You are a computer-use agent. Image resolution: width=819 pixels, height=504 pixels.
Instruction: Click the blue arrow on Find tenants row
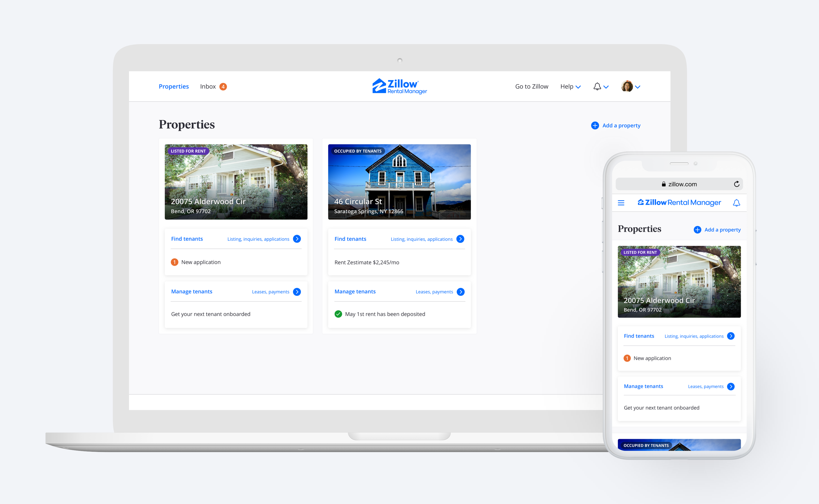click(x=298, y=238)
